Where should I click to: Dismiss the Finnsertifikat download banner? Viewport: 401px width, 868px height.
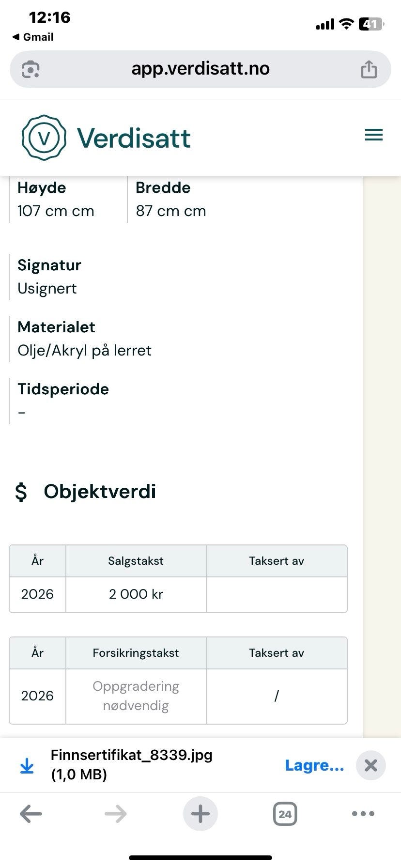click(371, 765)
